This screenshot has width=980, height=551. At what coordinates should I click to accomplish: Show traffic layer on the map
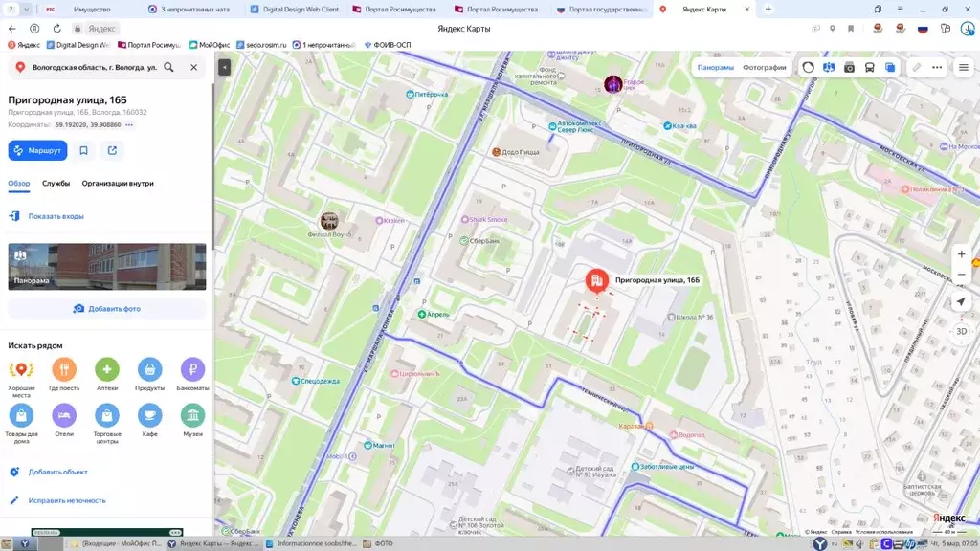click(x=808, y=67)
